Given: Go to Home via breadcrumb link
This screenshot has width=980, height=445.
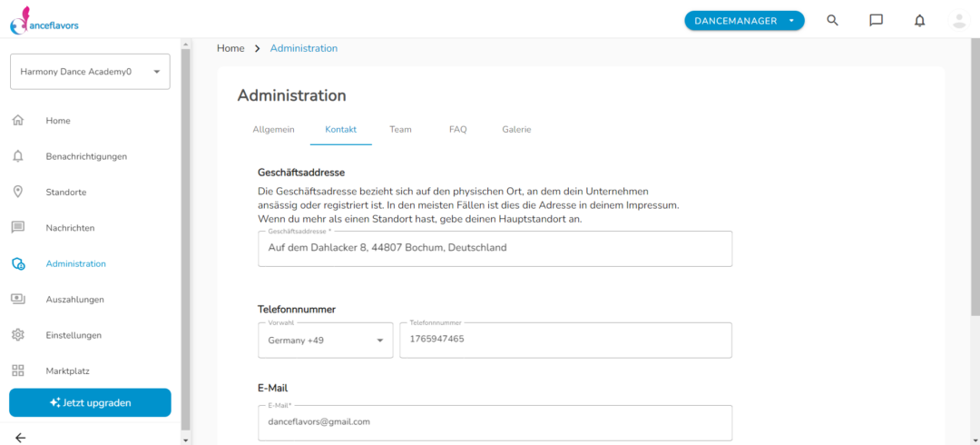Looking at the screenshot, I should (230, 48).
